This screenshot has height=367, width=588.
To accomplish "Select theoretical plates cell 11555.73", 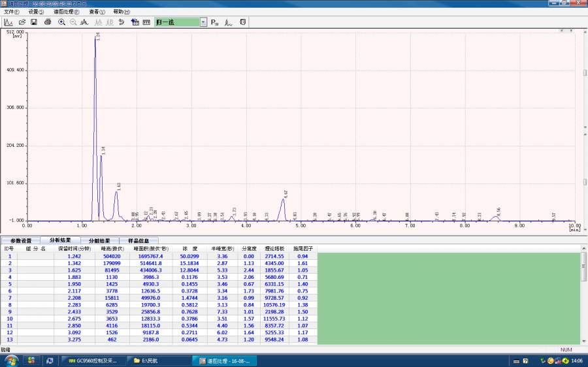I will [x=274, y=319].
